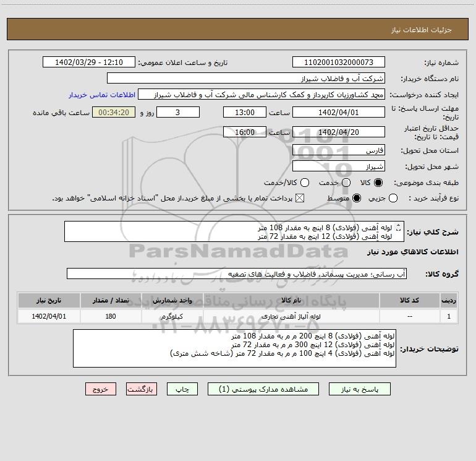Click the توضیحات خریدار text area
Screen dimensions: 476x461
tap(234, 348)
